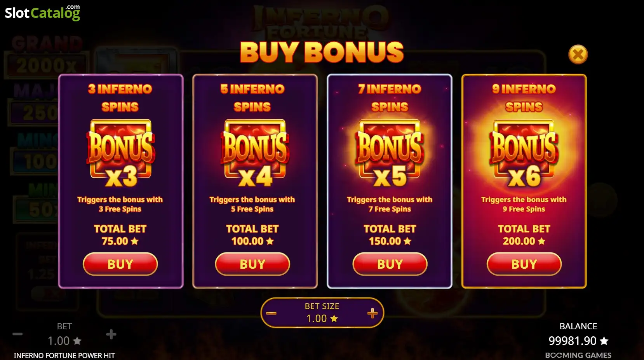Click the Booming Games logo
Viewport: 644px width, 360px height.
(578, 355)
